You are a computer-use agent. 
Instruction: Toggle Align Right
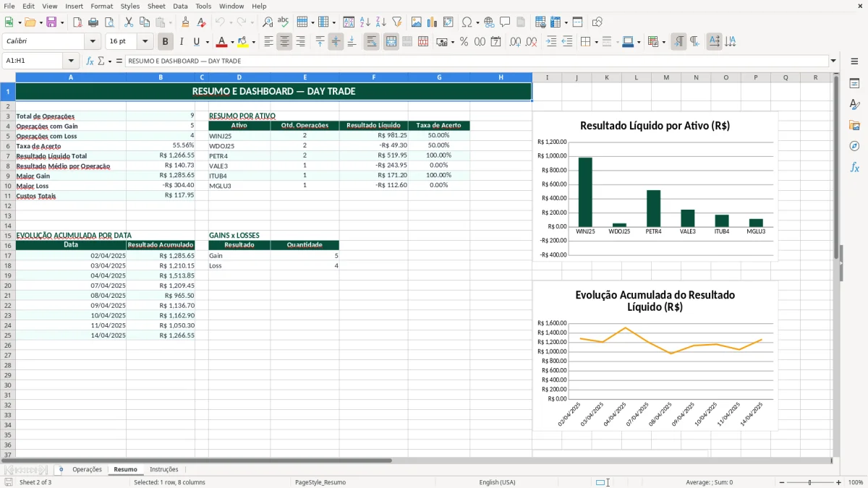coord(300,42)
